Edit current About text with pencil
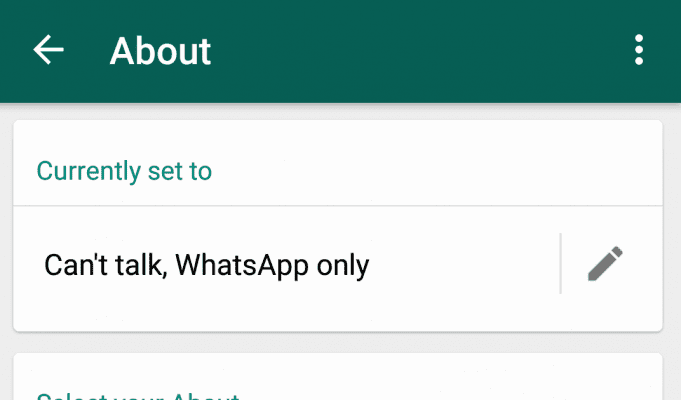 pos(605,264)
